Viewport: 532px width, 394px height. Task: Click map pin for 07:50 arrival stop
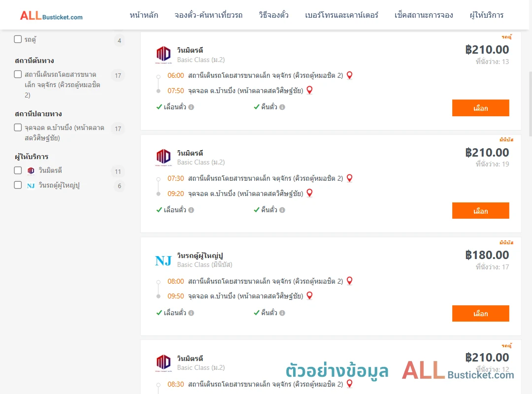[x=309, y=90]
